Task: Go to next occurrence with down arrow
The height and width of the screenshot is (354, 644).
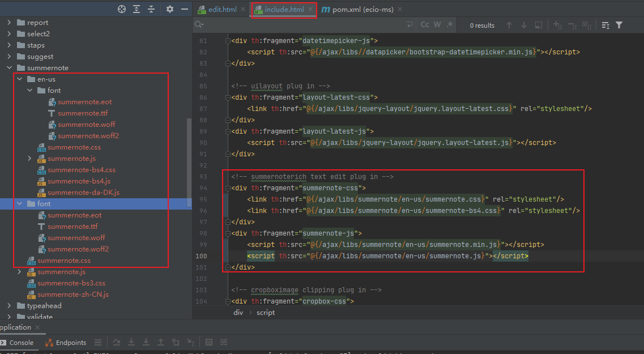Action: (x=524, y=25)
